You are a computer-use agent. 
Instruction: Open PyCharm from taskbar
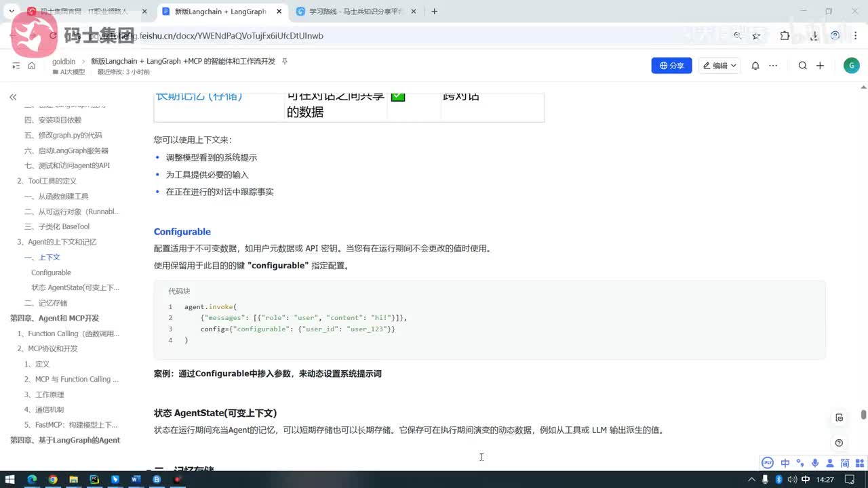[x=95, y=479]
